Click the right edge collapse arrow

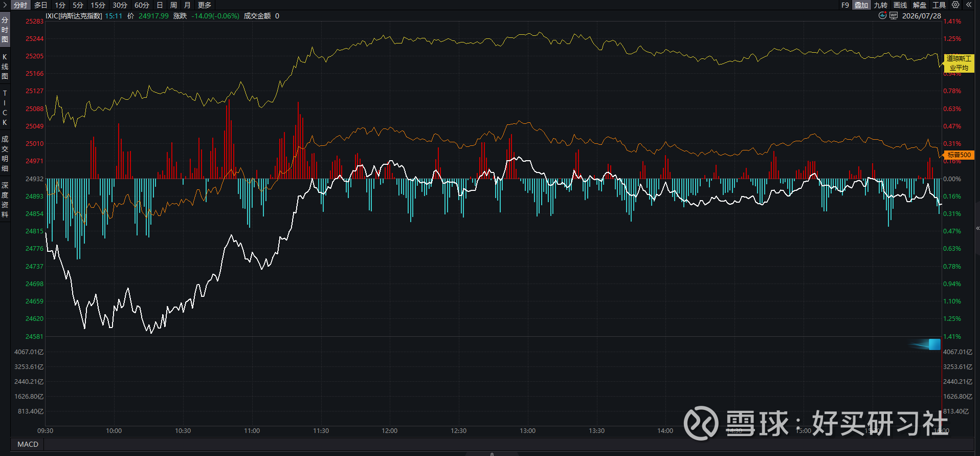tap(977, 228)
